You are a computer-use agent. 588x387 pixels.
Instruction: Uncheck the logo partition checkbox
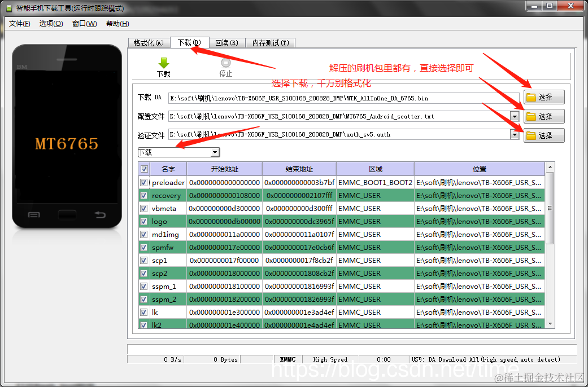click(143, 221)
